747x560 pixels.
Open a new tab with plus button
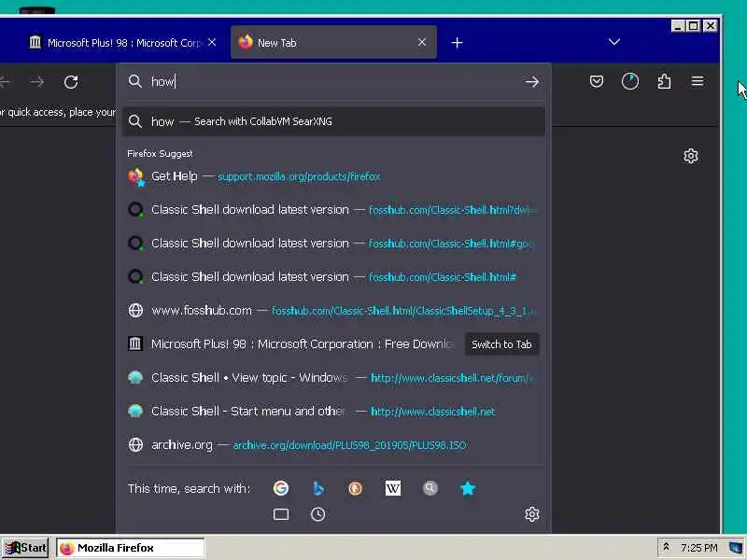457,43
